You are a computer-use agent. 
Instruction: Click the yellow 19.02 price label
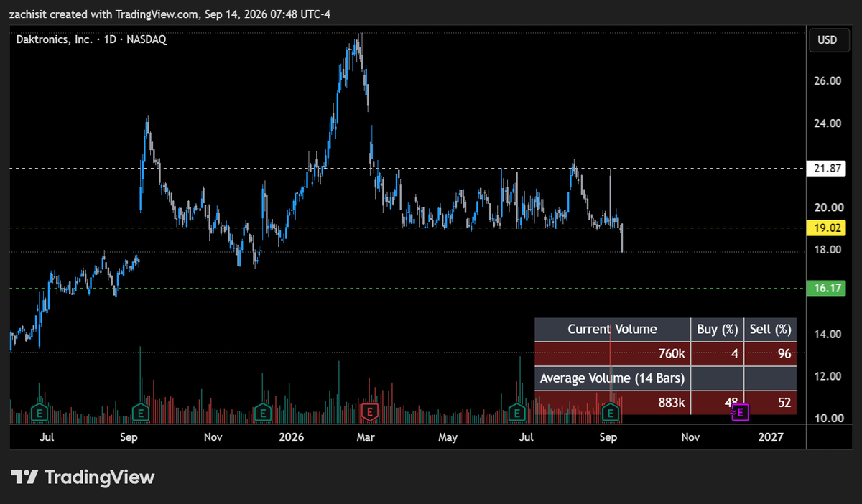[x=827, y=228]
